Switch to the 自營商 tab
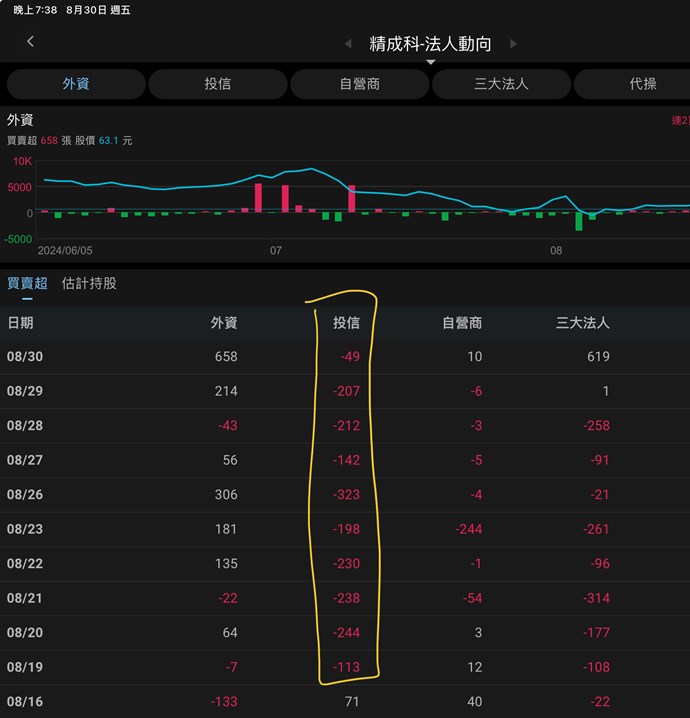690x718 pixels. [359, 84]
